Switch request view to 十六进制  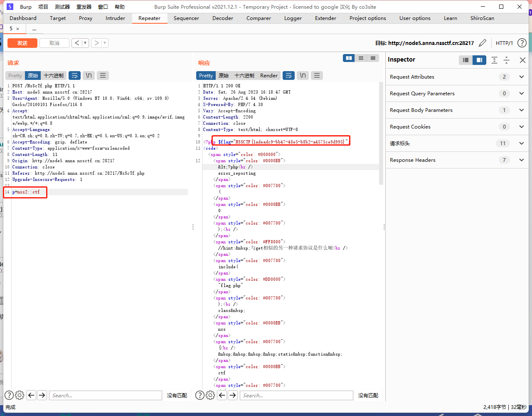pyautogui.click(x=54, y=75)
